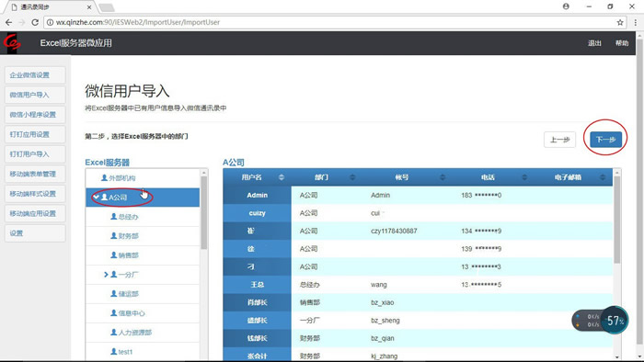Image resolution: width=644 pixels, height=362 pixels.
Task: Go back with browser back arrow
Action: (x=8, y=22)
